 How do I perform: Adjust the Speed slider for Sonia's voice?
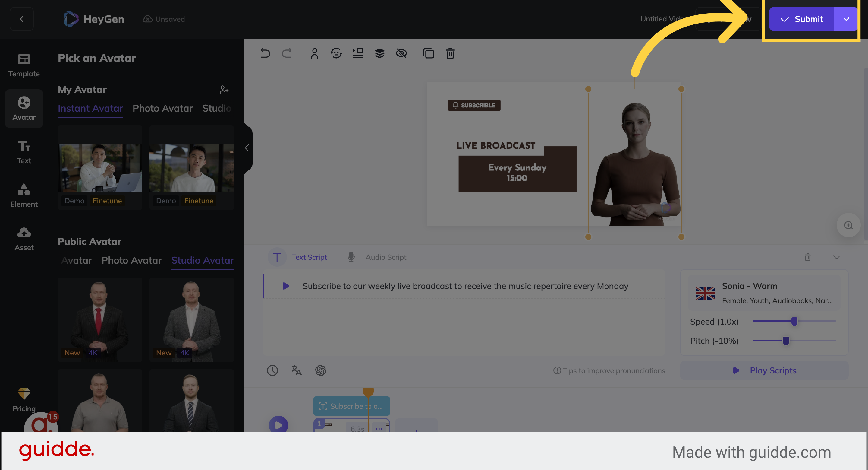coord(794,321)
